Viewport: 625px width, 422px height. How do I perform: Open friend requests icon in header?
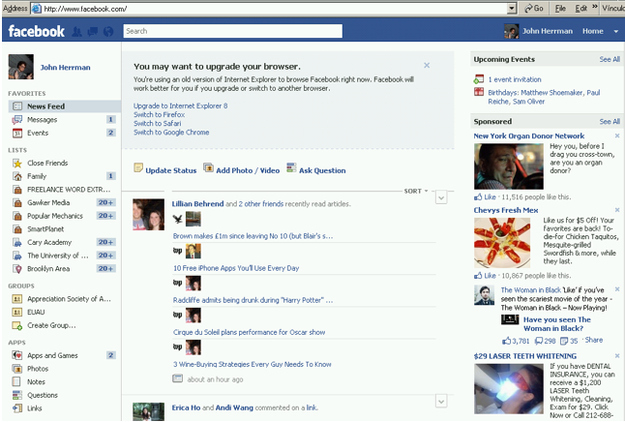coord(77,31)
